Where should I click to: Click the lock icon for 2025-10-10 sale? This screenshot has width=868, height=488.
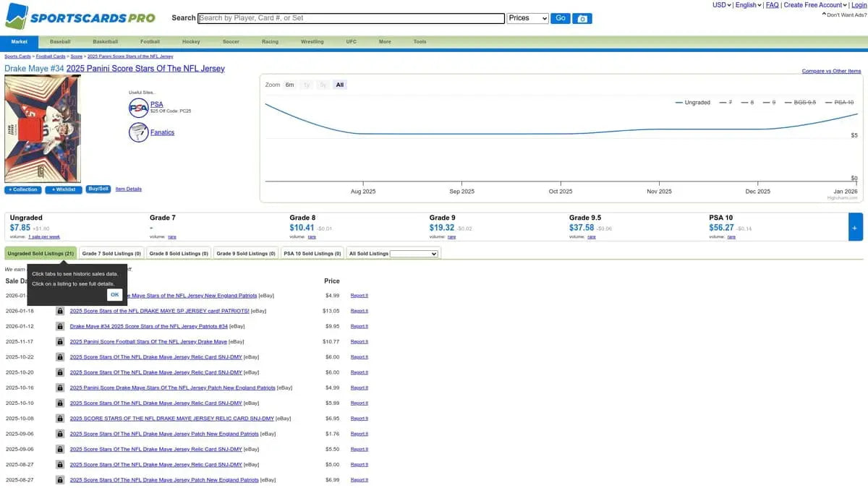[x=60, y=403]
